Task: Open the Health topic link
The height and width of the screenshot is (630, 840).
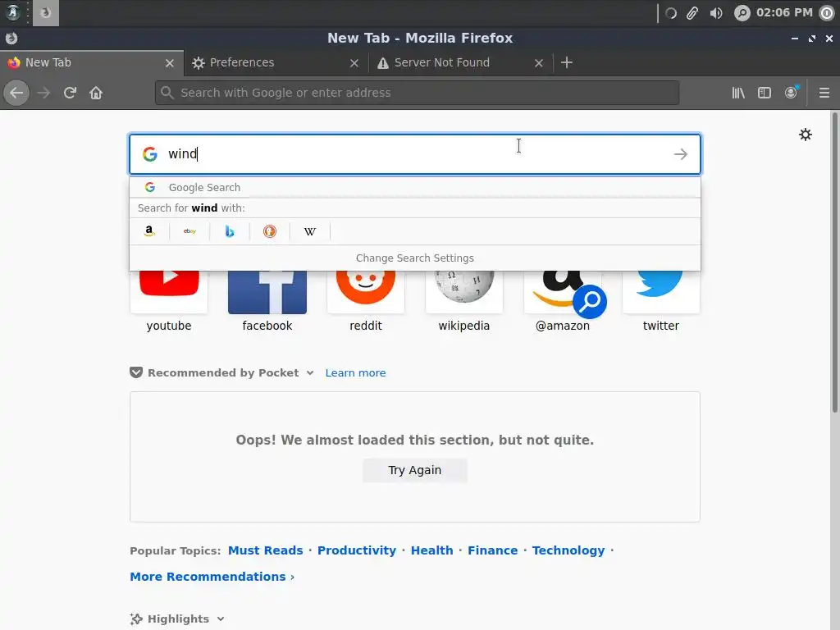Action: 431,550
